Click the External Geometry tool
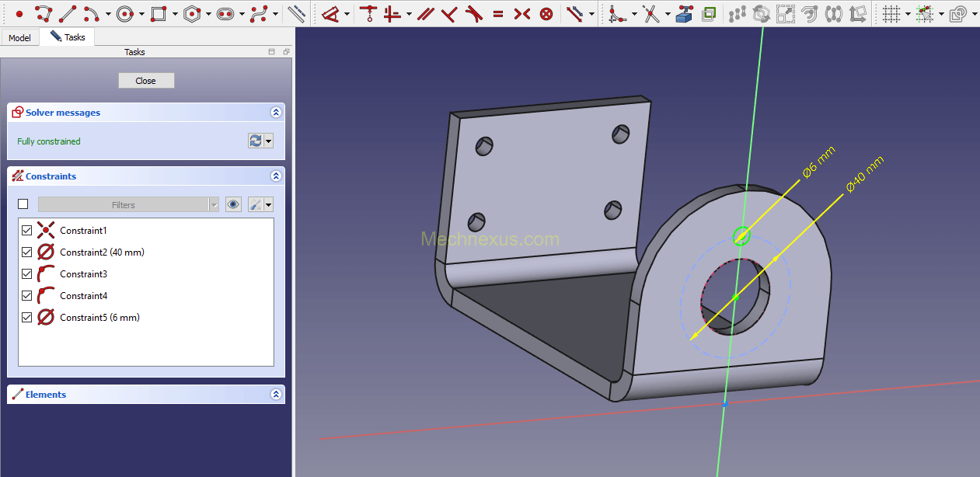Screen dimensions: 980x477 [684, 14]
